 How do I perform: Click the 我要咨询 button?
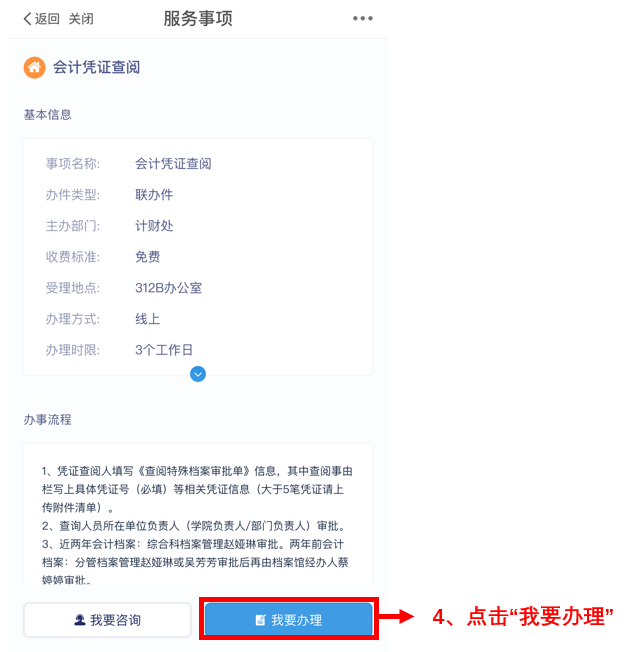[107, 620]
